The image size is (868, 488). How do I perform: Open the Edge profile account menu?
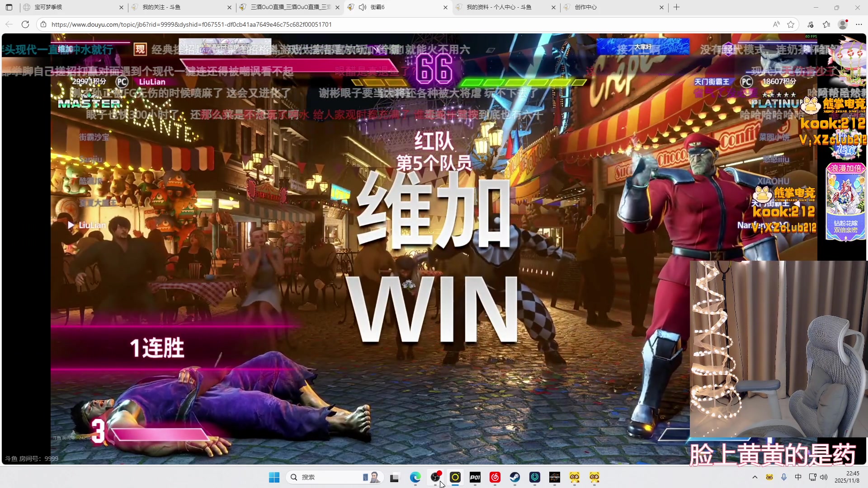[x=843, y=24]
